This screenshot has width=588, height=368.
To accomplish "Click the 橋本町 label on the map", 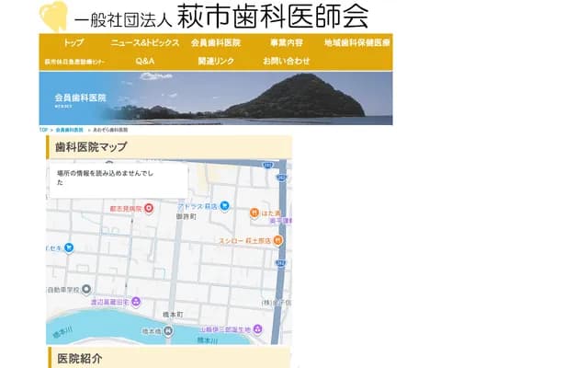I will pos(173,315).
